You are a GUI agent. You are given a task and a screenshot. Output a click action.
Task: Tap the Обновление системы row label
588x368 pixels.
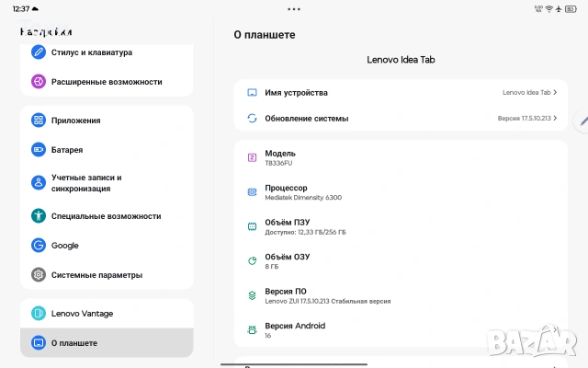[x=307, y=119]
